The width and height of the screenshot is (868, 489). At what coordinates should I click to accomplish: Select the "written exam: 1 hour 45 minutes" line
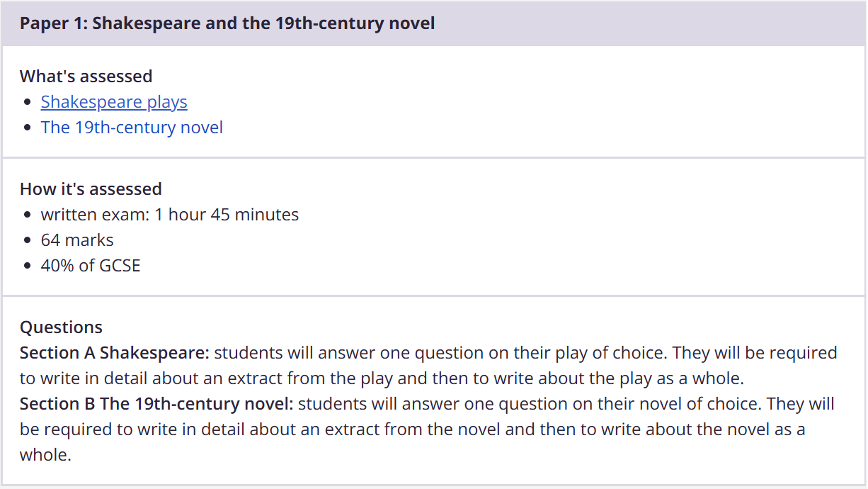[x=170, y=215]
